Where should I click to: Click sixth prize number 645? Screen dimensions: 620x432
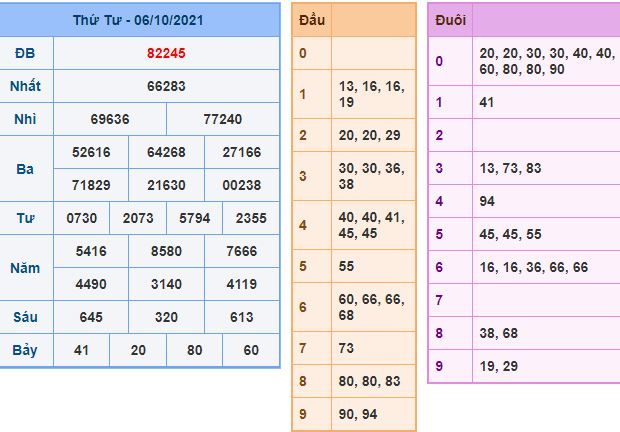[91, 317]
